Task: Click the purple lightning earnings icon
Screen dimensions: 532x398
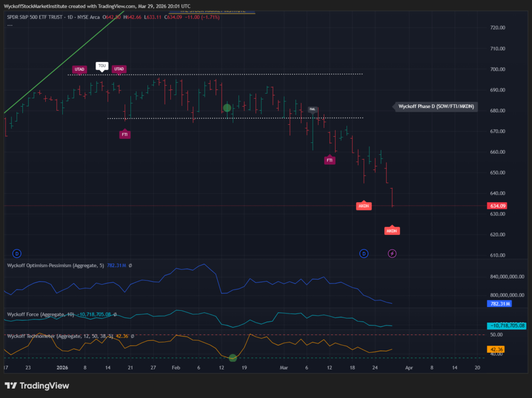Action: (392, 254)
